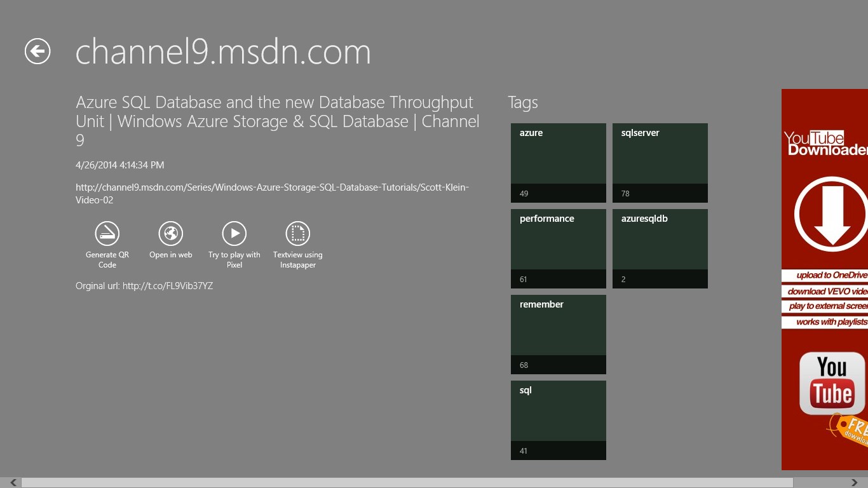Click the count 78 on sqlserver tile
The image size is (868, 488).
pyautogui.click(x=626, y=194)
